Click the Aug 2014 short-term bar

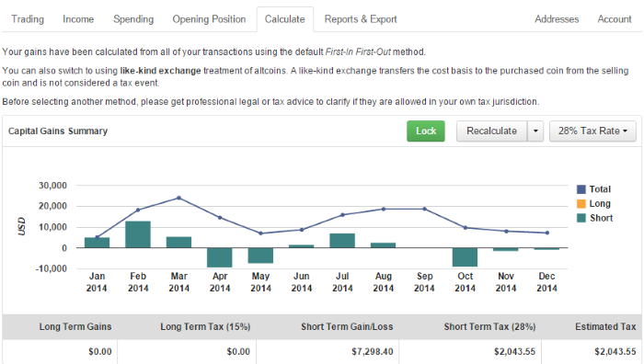[384, 245]
